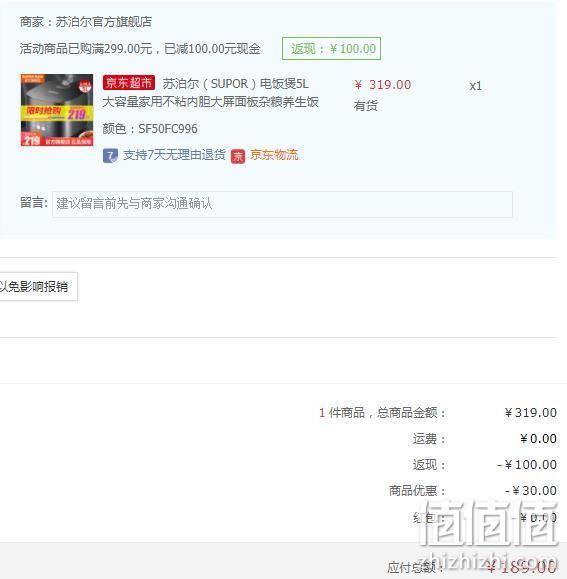This screenshot has width=567, height=579.
Task: Click the 苏泊尔官方旗舰店 merchant name
Action: coord(103,22)
